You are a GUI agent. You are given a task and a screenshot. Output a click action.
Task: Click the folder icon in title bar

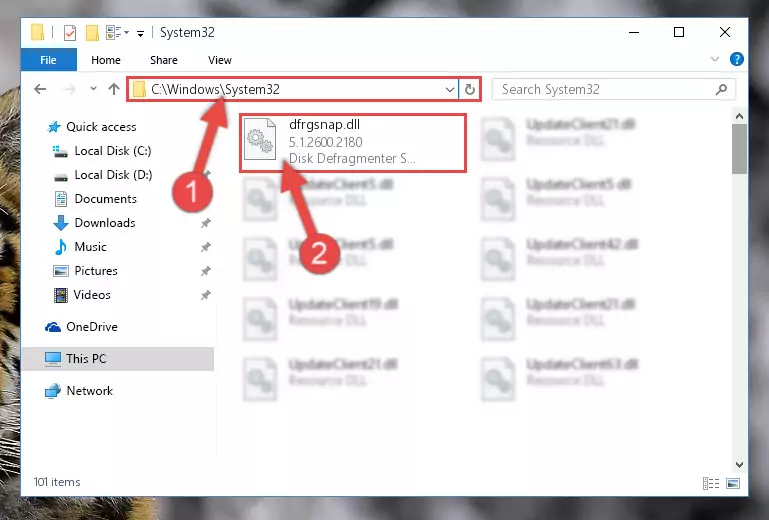pos(38,32)
